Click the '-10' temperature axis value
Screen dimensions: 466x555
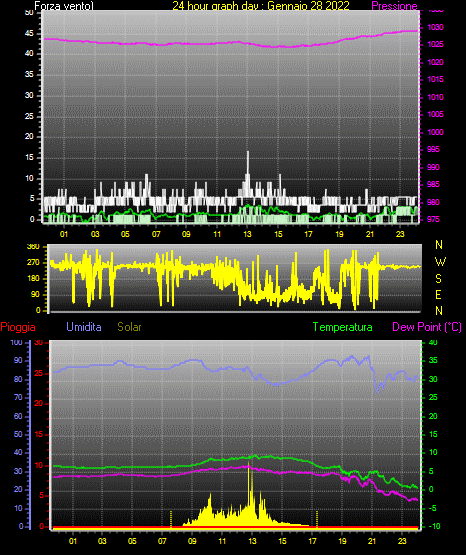pyautogui.click(x=435, y=526)
